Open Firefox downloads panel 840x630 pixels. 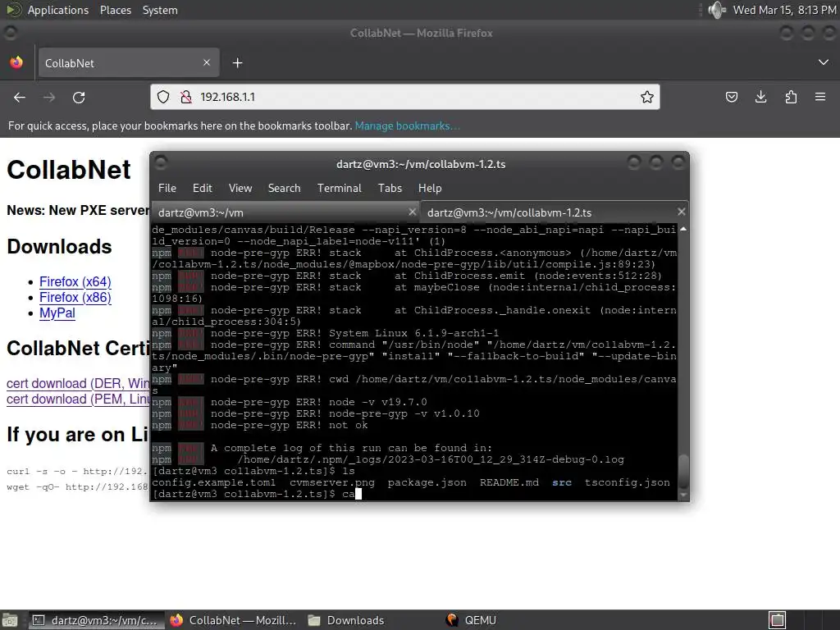click(x=760, y=97)
